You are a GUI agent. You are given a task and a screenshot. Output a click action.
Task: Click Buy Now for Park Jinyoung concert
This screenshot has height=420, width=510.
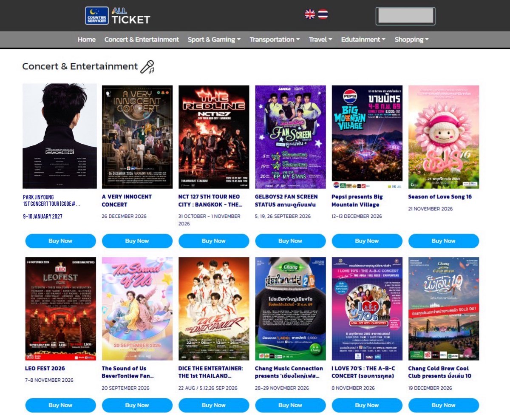[61, 241]
